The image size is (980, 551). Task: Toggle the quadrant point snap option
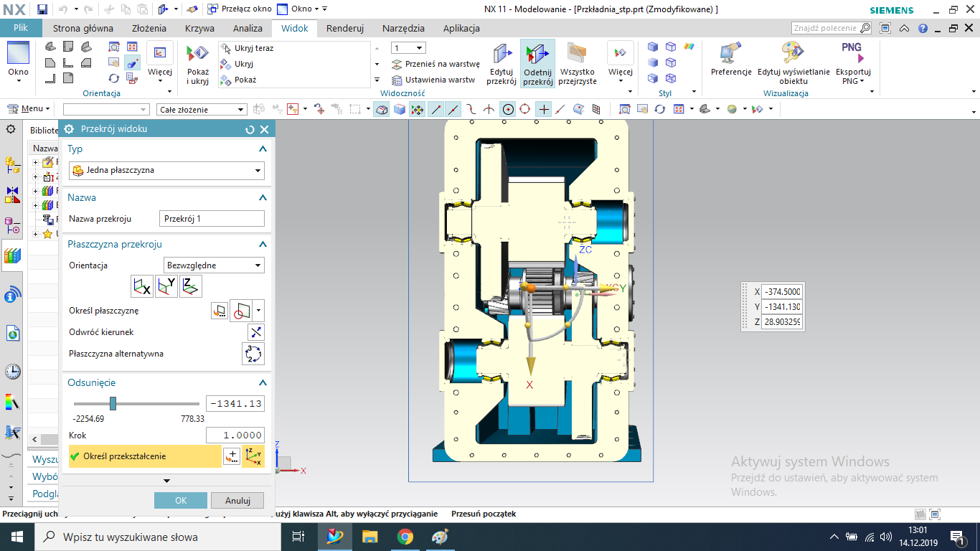525,109
